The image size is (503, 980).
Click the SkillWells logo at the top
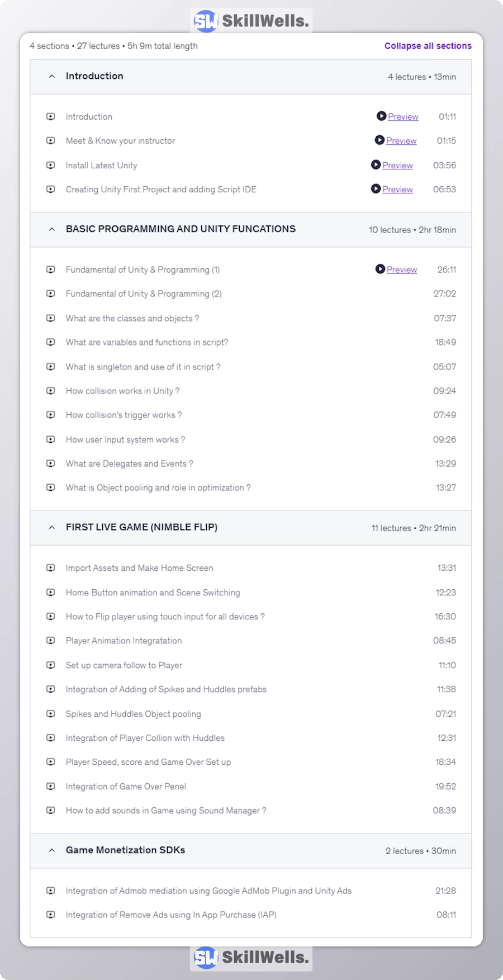point(251,21)
